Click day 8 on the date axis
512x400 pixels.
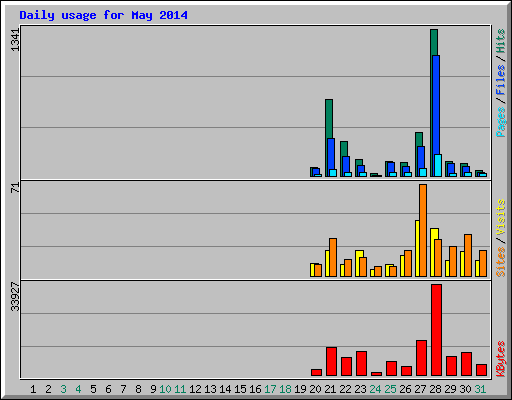[x=138, y=389]
